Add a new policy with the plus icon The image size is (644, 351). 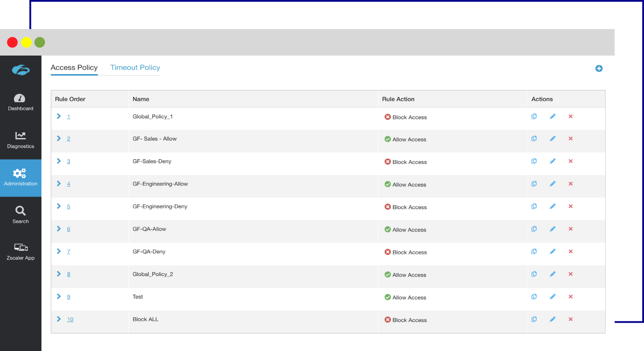pos(599,68)
